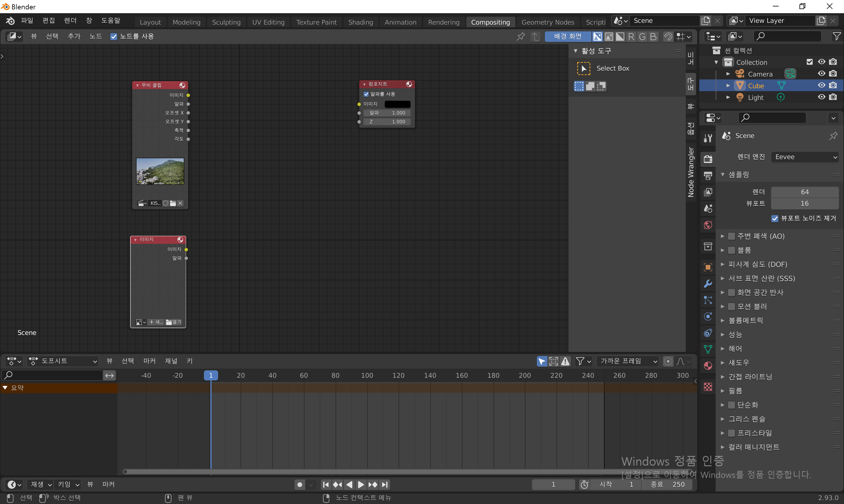Open the Modifier wrench properties tab
844x504 pixels.
coord(708,284)
